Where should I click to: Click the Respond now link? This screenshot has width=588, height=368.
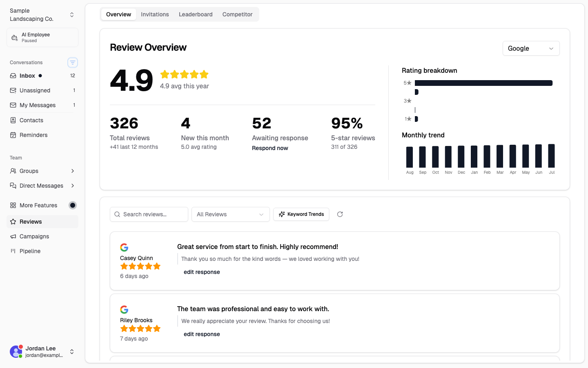coord(270,148)
